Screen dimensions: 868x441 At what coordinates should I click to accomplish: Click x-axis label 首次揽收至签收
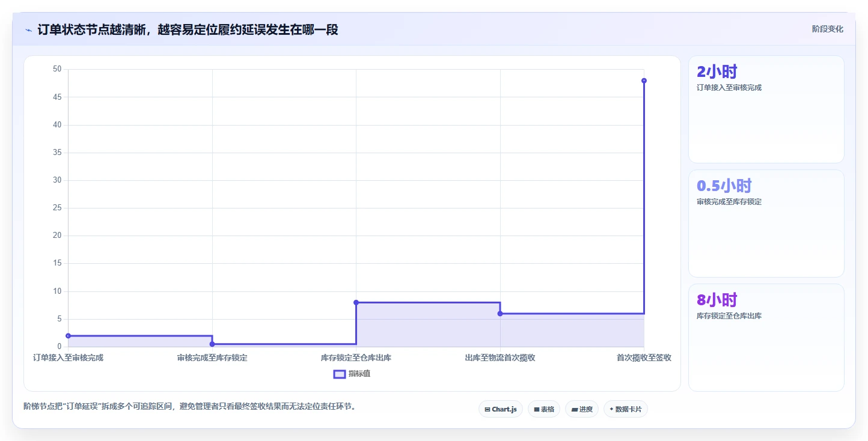(644, 357)
